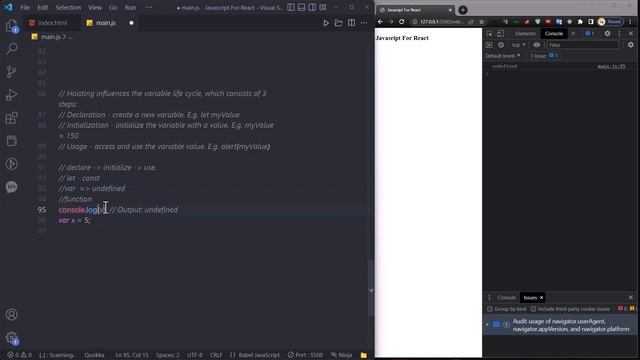Toggle the DevTools device toolbar
The image size is (640, 360).
(x=500, y=34)
